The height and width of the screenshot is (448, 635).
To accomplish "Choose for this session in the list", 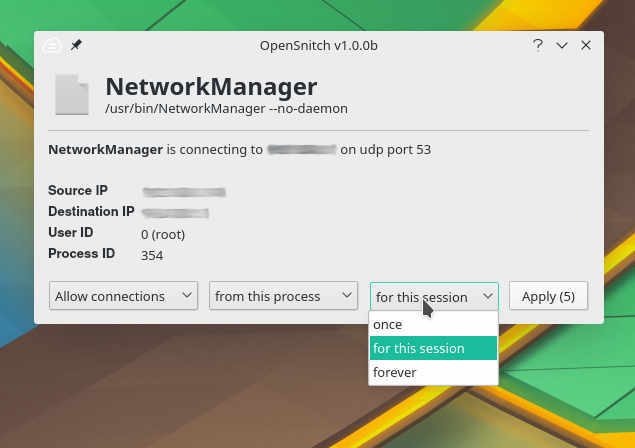I will 433,348.
